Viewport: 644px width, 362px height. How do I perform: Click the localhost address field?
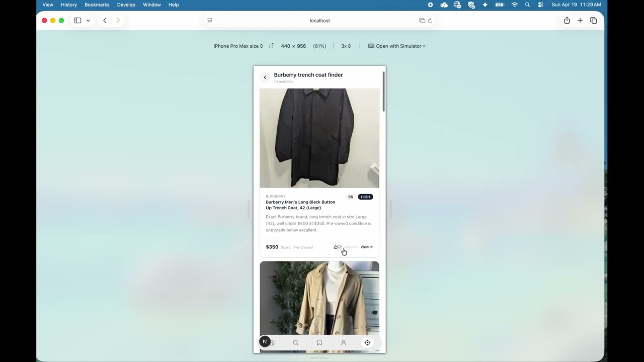(x=320, y=21)
